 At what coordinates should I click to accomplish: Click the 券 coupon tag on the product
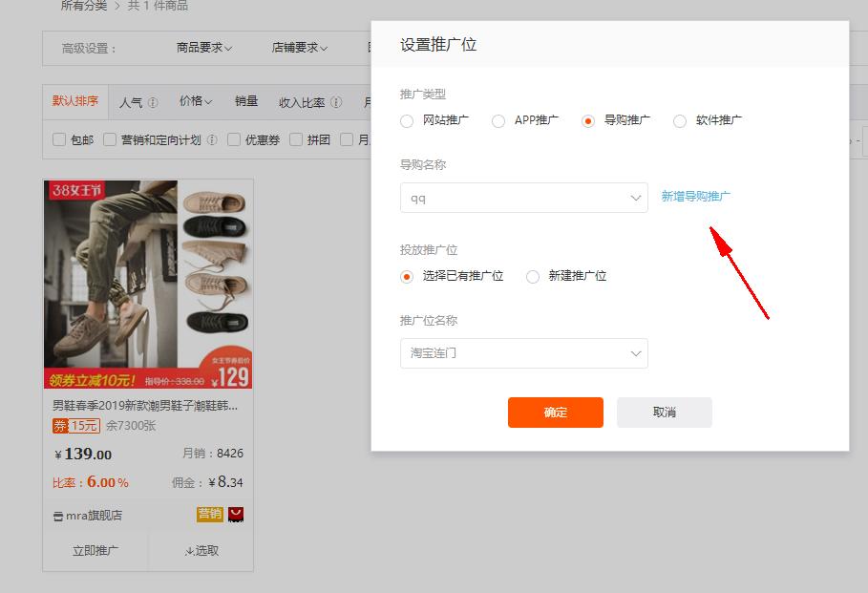click(x=59, y=426)
